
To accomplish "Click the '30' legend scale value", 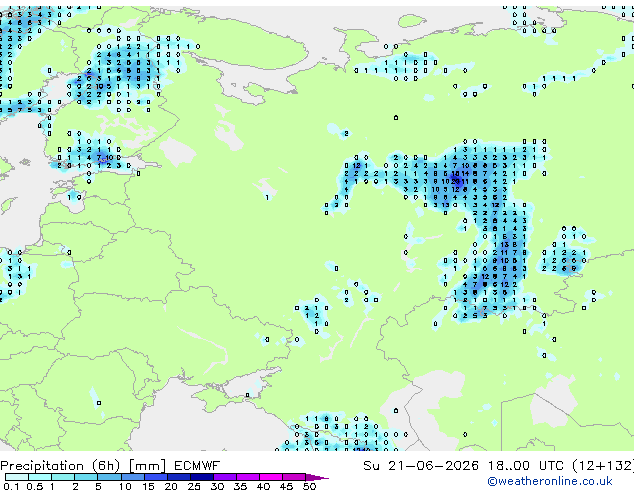I will (x=217, y=486).
